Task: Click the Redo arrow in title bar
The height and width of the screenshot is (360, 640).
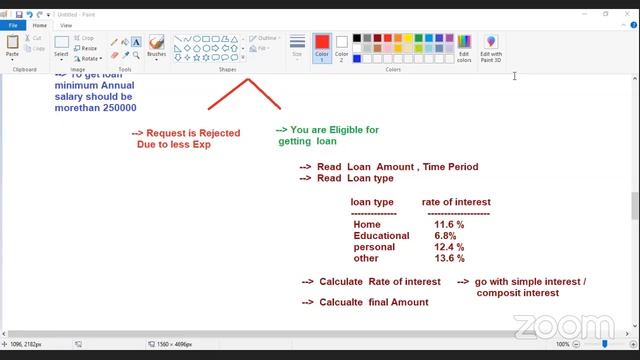Action: (x=39, y=15)
